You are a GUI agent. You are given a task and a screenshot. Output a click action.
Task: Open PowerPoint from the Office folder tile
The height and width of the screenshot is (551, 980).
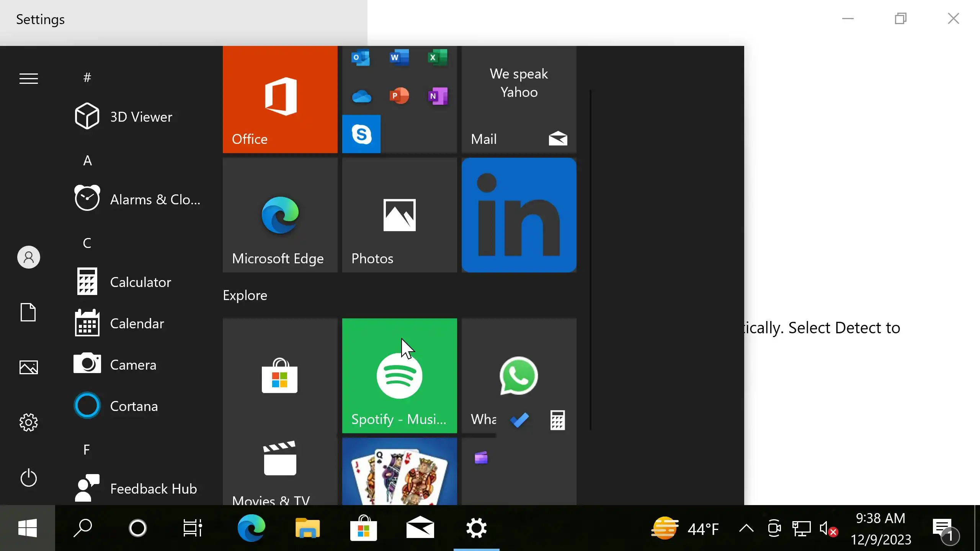click(399, 96)
